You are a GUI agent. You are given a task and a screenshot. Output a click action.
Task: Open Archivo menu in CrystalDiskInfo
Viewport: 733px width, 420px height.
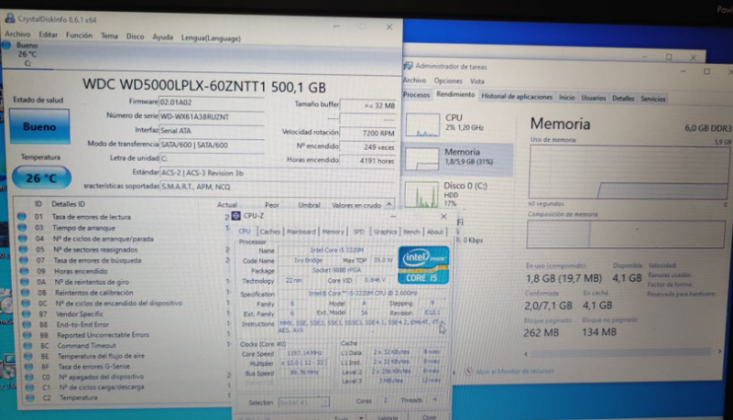(17, 34)
